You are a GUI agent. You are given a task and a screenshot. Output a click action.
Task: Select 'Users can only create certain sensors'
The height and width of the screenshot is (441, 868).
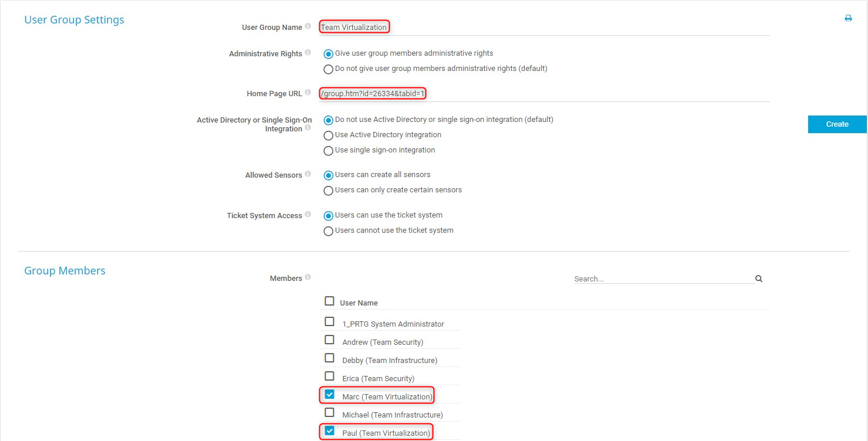pyautogui.click(x=329, y=191)
